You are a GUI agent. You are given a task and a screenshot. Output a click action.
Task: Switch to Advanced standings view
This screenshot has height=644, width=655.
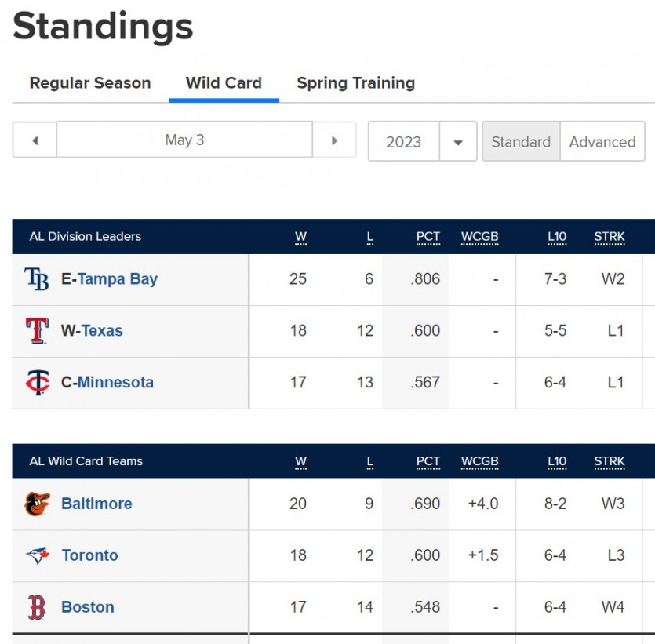coord(602,141)
